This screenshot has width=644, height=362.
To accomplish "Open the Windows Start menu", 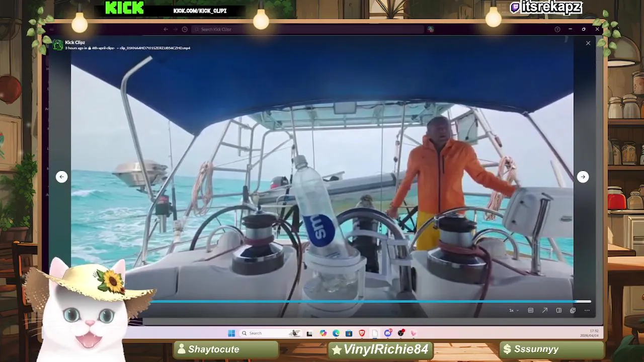I will coord(231,333).
